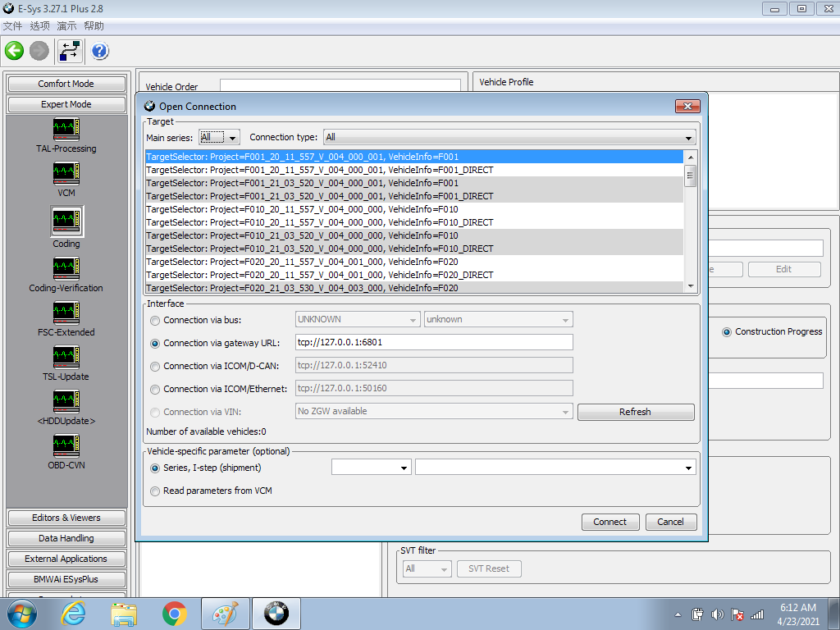Image resolution: width=840 pixels, height=630 pixels.
Task: Open the UNKNOWN bus dropdown
Action: coord(358,319)
